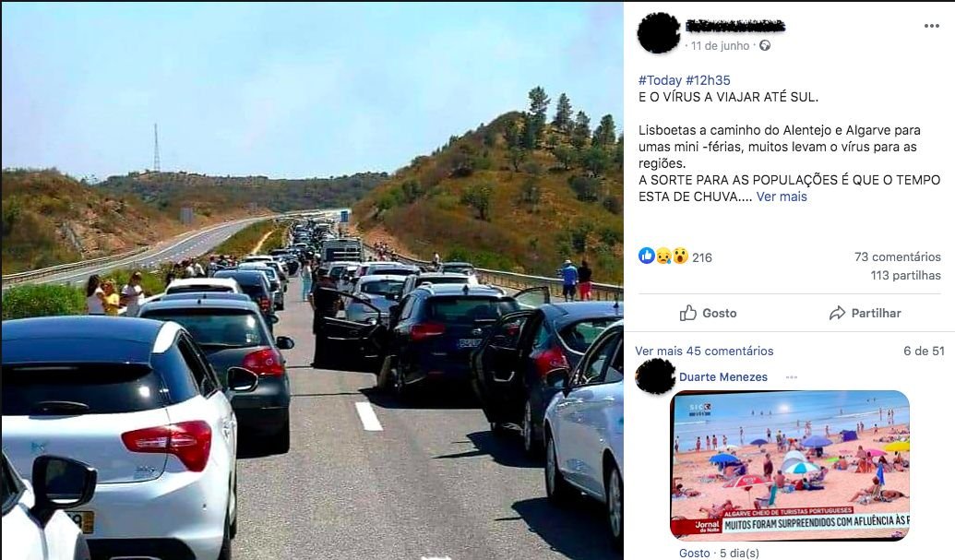This screenshot has width=955, height=560.
Task: Open the Duarte Menezes profile name link
Action: [723, 376]
